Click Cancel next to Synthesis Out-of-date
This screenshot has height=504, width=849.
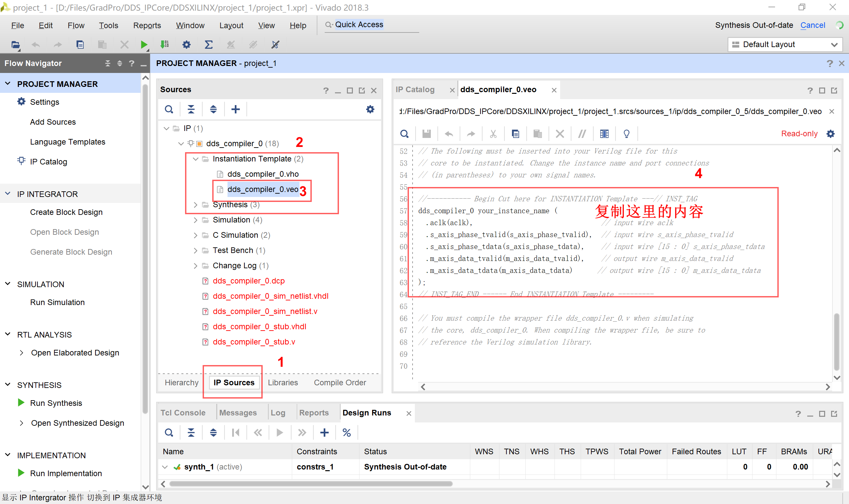pyautogui.click(x=812, y=25)
